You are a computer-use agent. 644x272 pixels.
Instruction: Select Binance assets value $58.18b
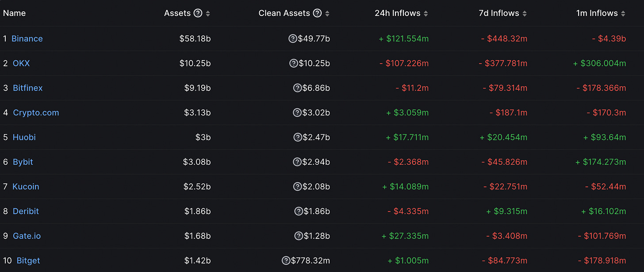[x=195, y=38]
